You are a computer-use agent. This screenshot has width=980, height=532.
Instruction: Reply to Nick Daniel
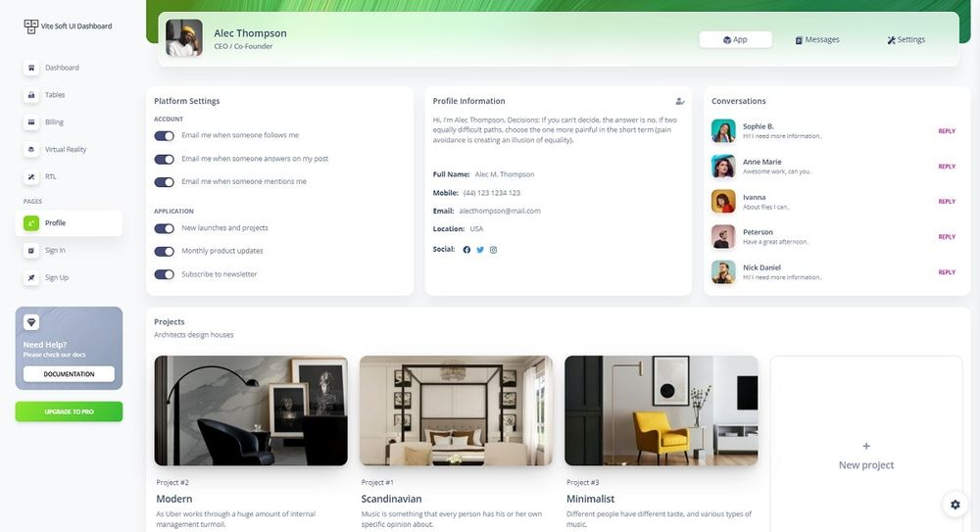point(947,272)
